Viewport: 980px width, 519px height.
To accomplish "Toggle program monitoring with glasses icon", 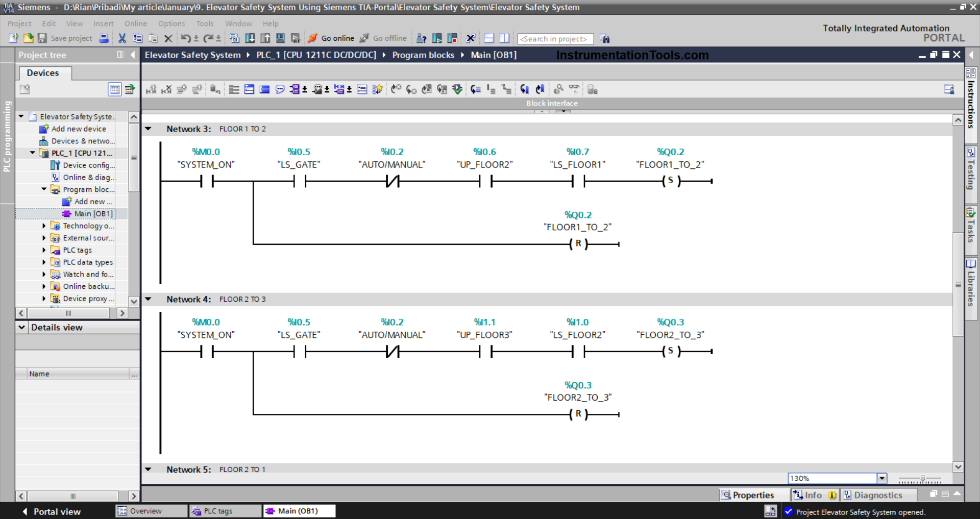I will (x=574, y=89).
